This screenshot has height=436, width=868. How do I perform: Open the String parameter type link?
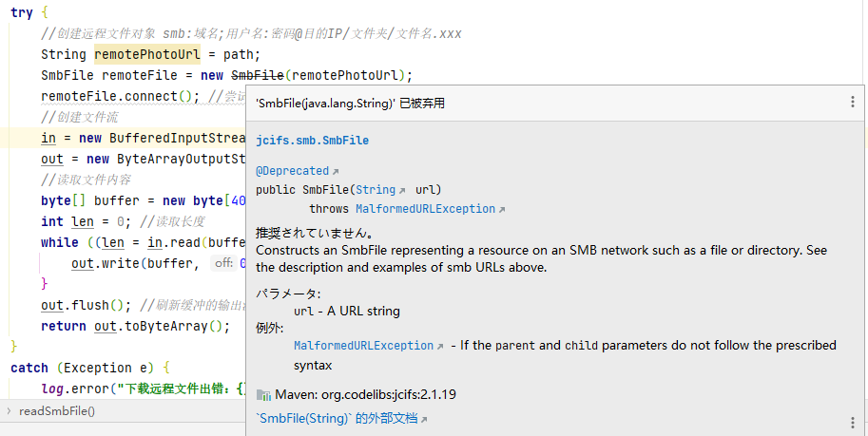tap(376, 190)
